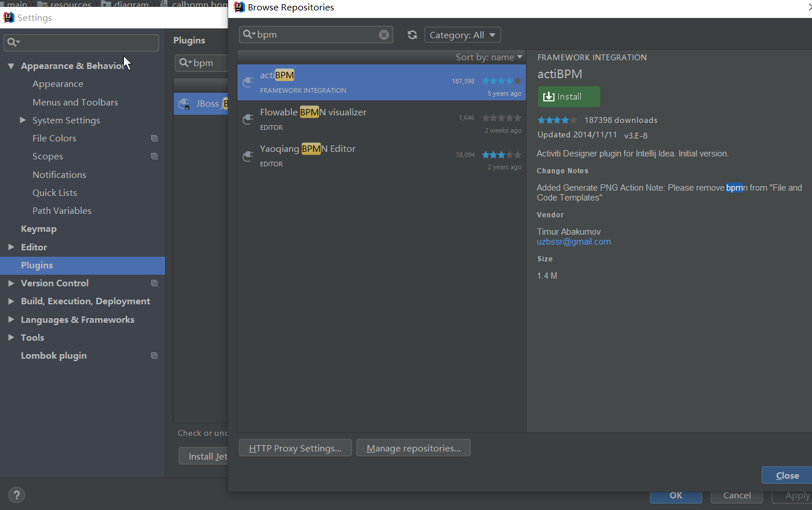Click Manage repositories button
Screen dimensions: 812x510
pyautogui.click(x=414, y=448)
